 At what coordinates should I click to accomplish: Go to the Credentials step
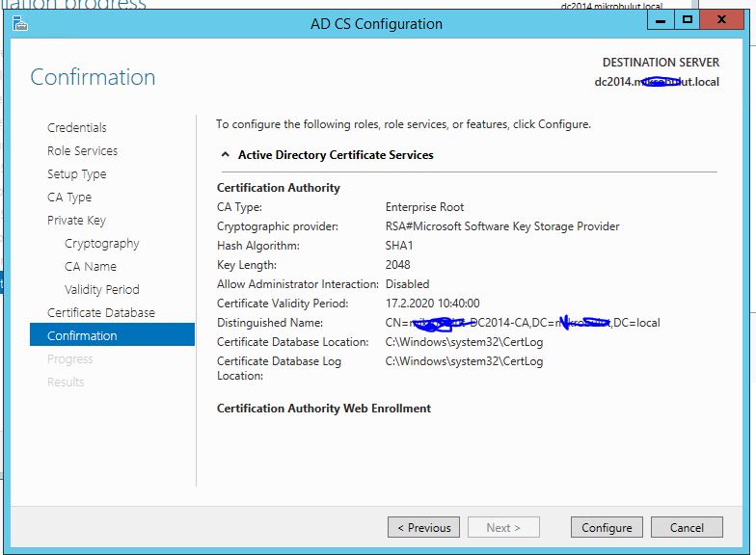click(77, 127)
